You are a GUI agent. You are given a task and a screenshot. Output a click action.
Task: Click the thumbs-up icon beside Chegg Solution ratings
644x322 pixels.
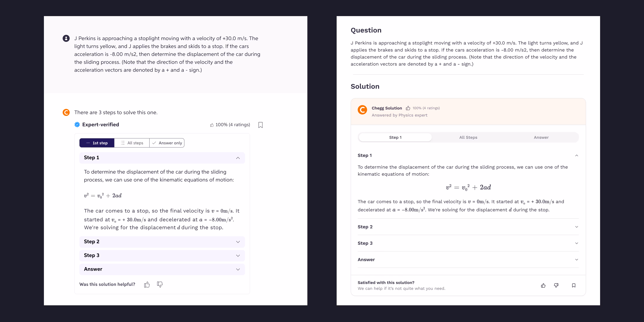click(408, 108)
